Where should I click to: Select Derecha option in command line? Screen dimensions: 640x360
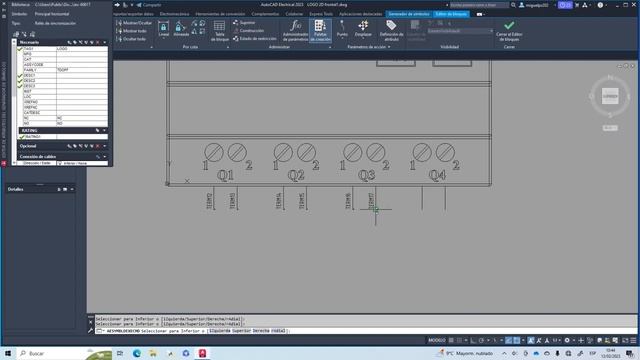260,331
